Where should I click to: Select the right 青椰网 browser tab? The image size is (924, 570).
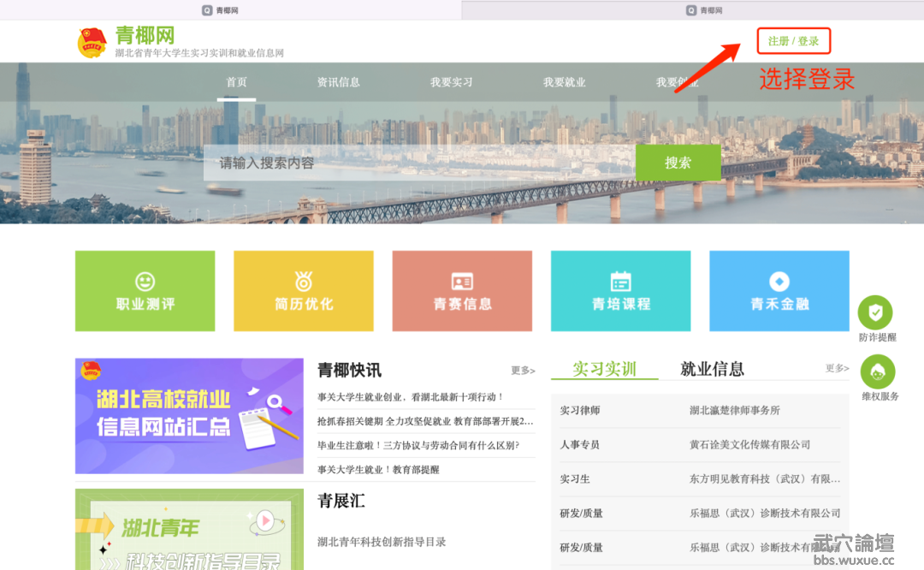point(705,10)
